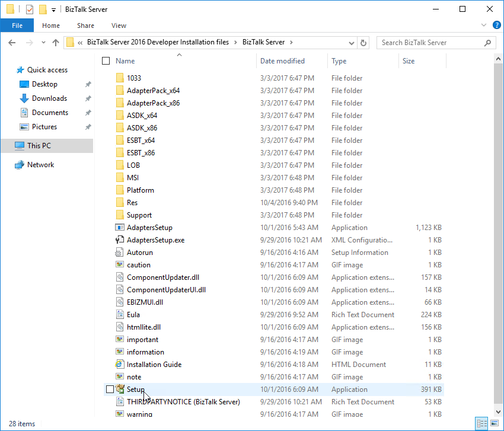Select This PC in navigation pane

[x=47, y=146]
